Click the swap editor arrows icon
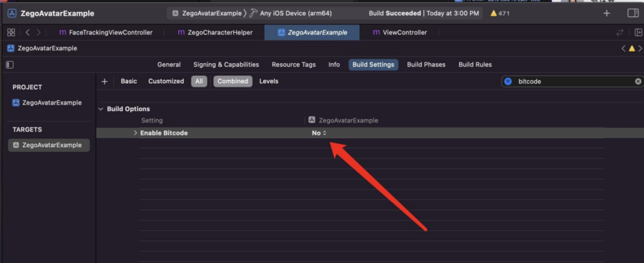This screenshot has width=644, height=263. [619, 33]
